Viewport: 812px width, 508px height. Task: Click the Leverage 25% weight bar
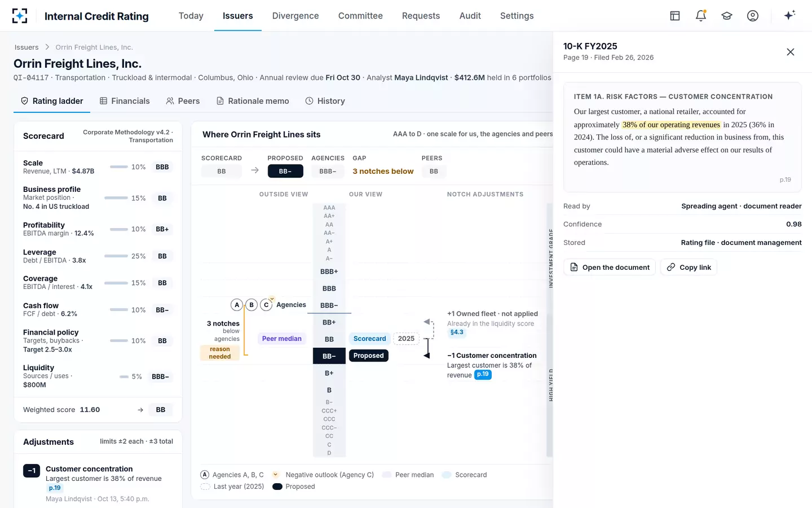[x=116, y=256]
